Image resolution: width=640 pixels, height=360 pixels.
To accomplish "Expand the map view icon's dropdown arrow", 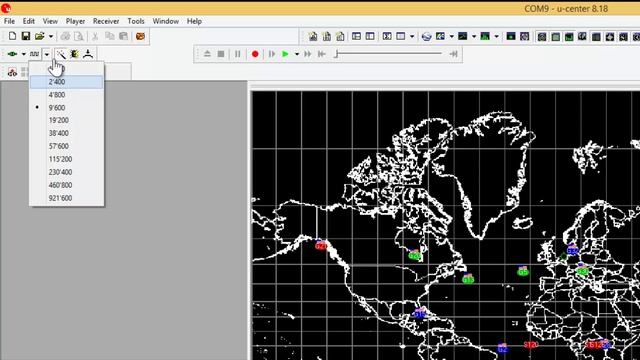I will coord(451,37).
